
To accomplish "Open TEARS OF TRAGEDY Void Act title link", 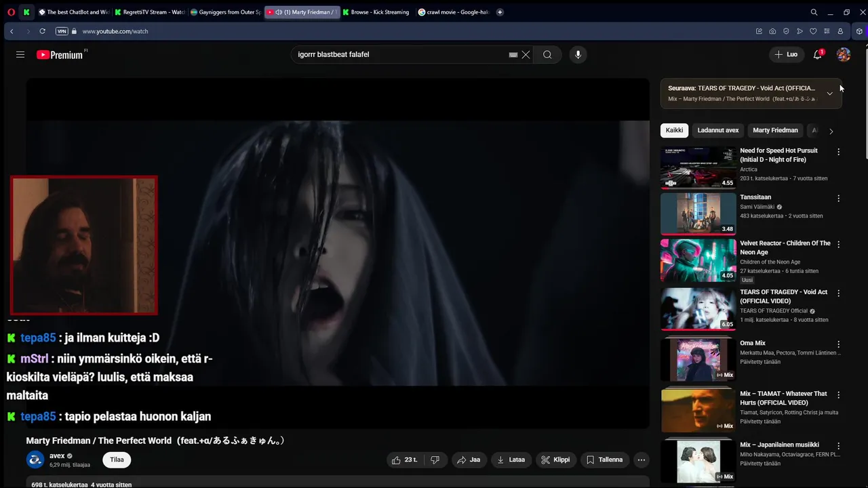I will [783, 296].
